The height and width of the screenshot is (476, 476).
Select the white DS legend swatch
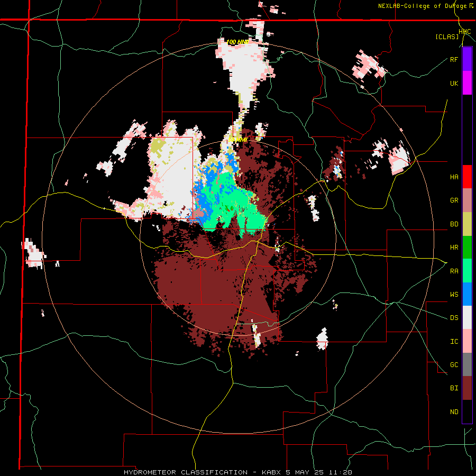pyautogui.click(x=467, y=317)
